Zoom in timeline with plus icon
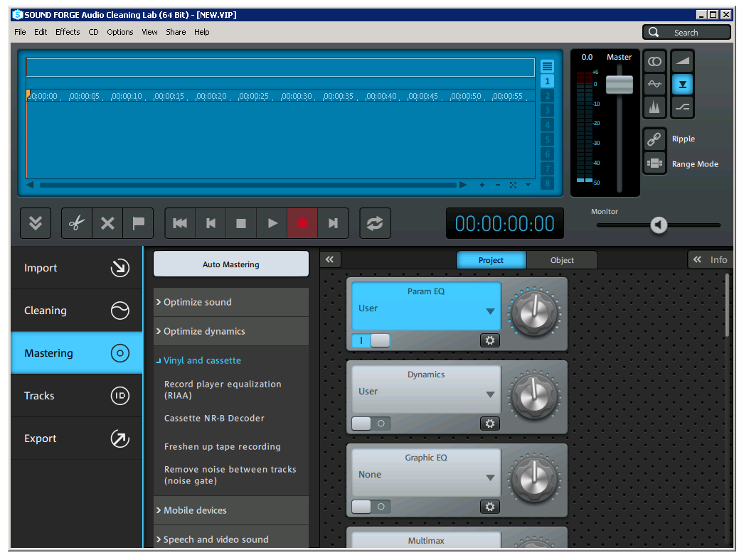 [x=482, y=185]
